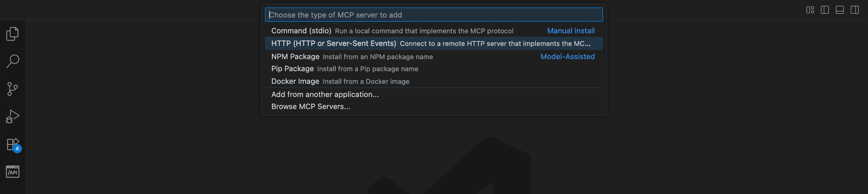Toggle the Primary Side Bar
The image size is (868, 194).
click(825, 10)
